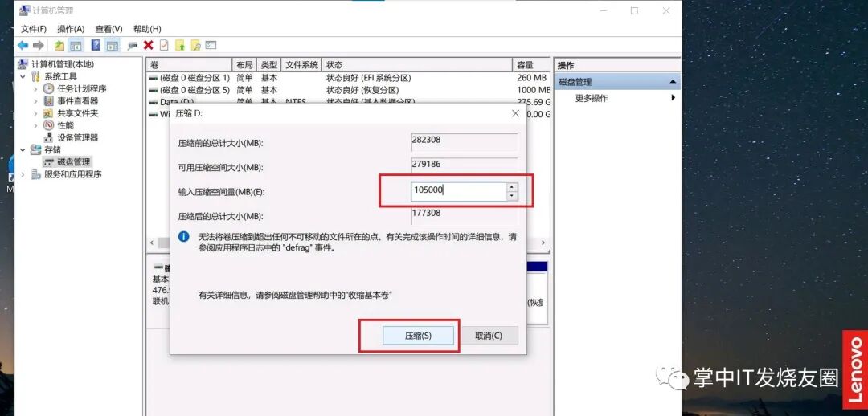Click the Up one level folder icon
The image size is (868, 416).
click(x=59, y=45)
